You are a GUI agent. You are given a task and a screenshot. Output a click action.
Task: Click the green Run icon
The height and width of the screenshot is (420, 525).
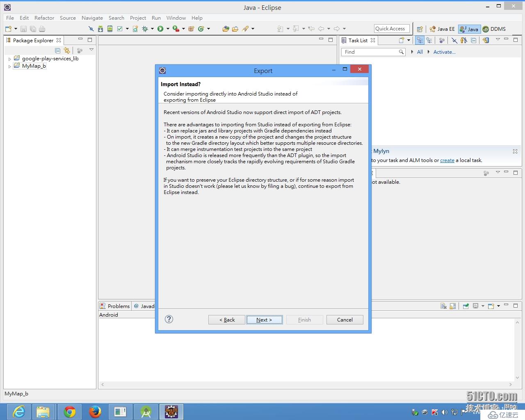click(x=160, y=29)
